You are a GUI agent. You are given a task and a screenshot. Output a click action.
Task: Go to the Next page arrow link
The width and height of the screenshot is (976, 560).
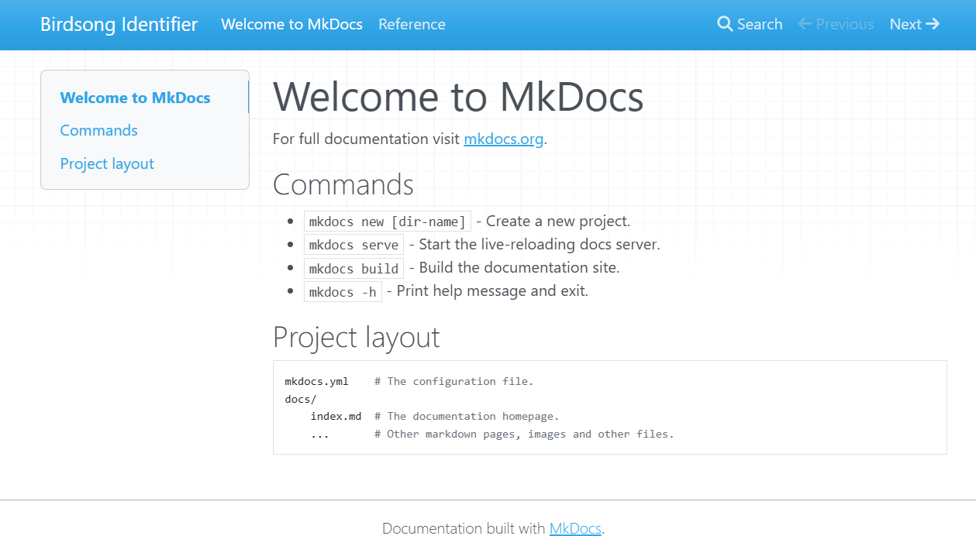915,24
